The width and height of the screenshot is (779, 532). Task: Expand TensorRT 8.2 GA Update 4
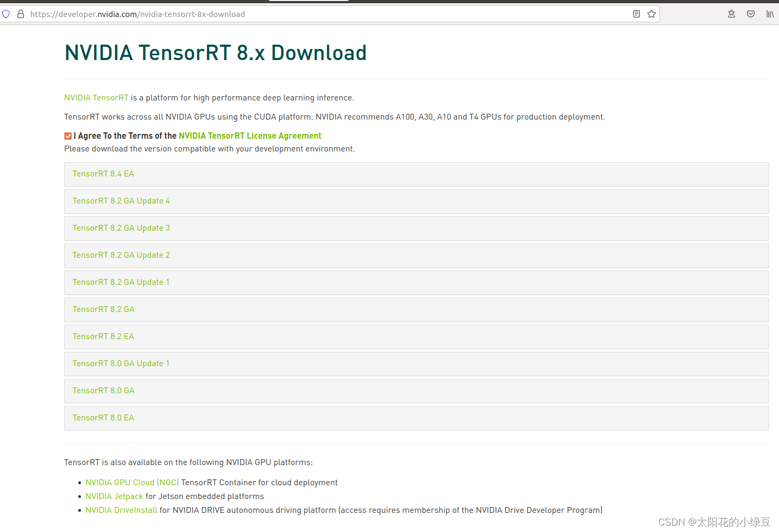417,201
